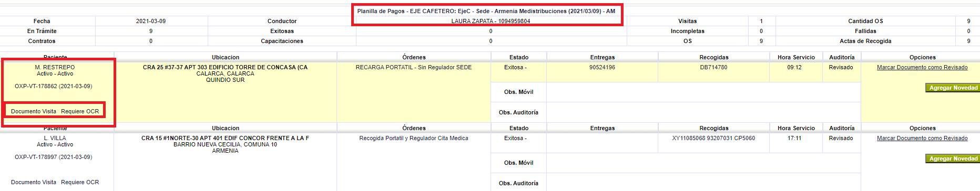Click the Obs. Móvil field in first row

[703, 92]
